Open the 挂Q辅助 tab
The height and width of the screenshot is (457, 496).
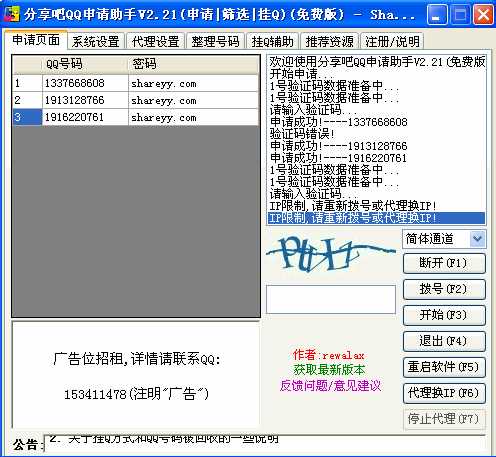[x=272, y=42]
